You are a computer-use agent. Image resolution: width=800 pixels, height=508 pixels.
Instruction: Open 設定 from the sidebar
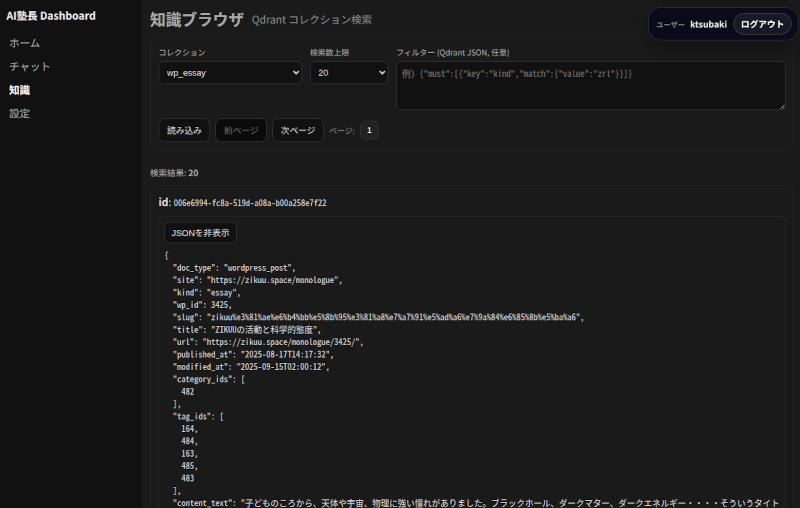(x=20, y=113)
